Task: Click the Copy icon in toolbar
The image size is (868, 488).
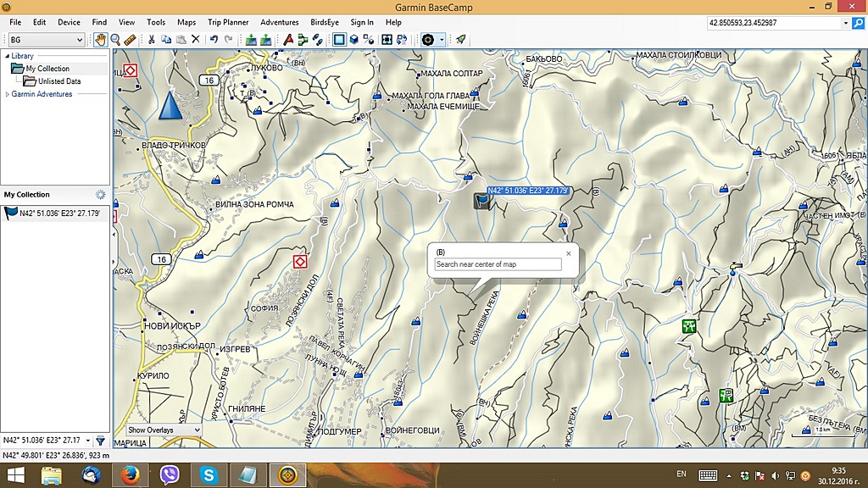Action: 165,39
